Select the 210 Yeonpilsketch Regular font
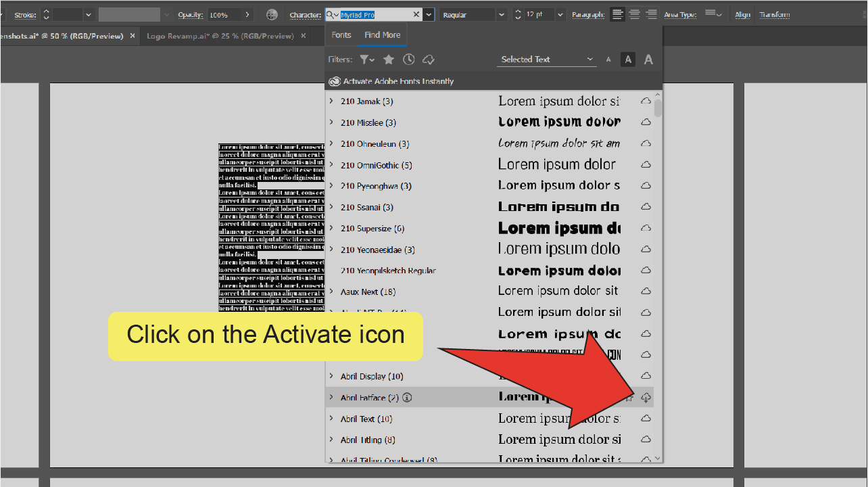 point(388,271)
